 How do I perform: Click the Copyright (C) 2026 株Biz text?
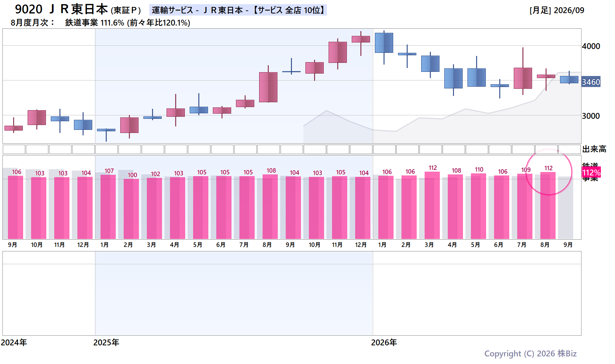pyautogui.click(x=530, y=354)
